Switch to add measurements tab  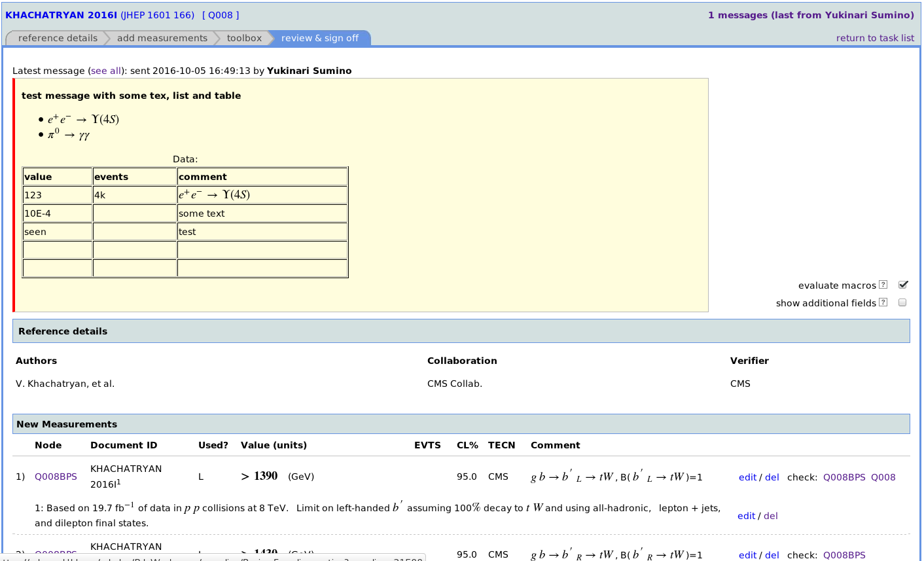pyautogui.click(x=162, y=38)
